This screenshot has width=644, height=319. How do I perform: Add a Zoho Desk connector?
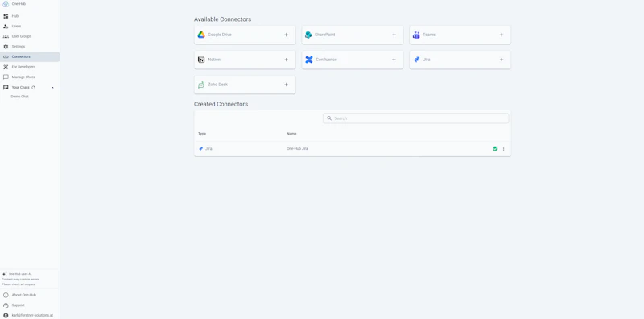(287, 85)
